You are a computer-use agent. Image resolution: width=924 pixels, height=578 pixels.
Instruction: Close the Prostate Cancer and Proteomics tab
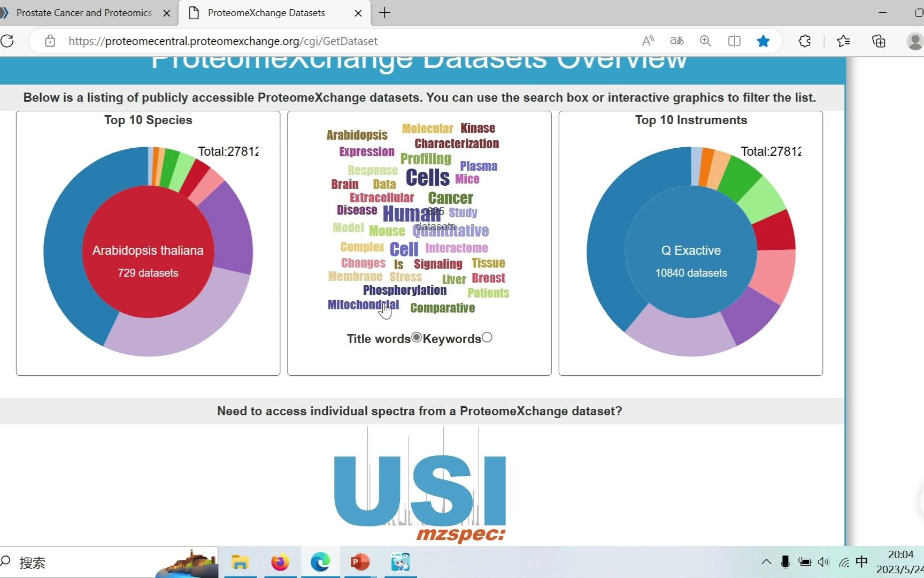point(167,13)
